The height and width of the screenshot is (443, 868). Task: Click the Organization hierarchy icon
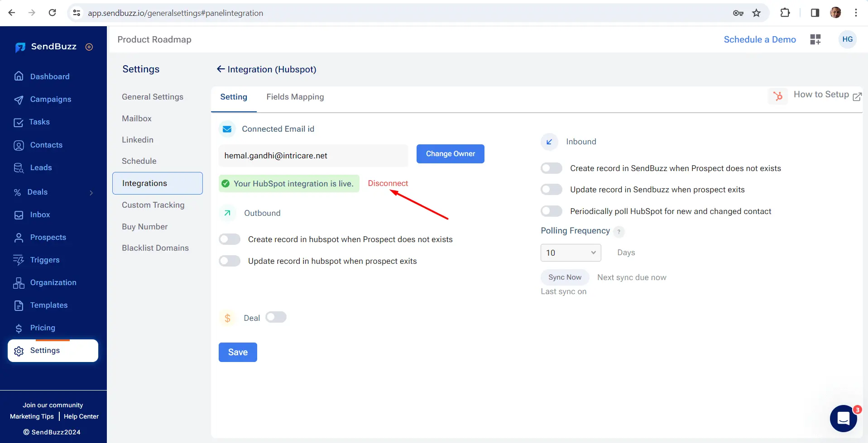click(x=19, y=283)
